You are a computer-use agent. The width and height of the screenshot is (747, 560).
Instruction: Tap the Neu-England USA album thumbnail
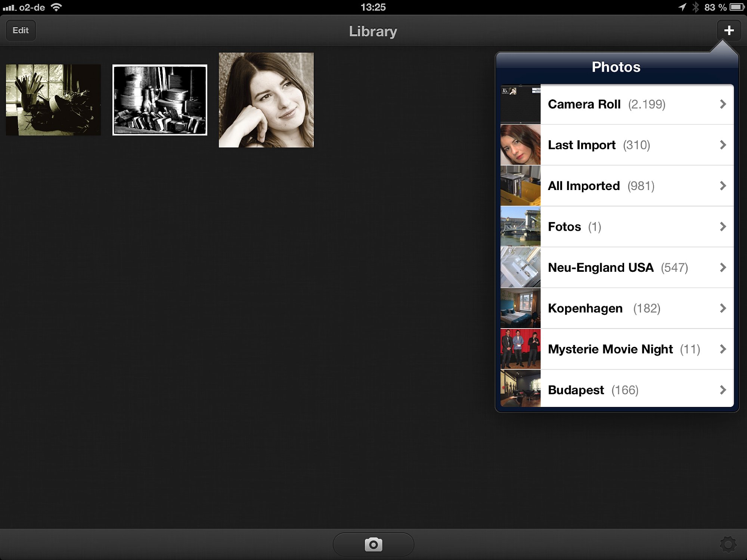click(520, 267)
